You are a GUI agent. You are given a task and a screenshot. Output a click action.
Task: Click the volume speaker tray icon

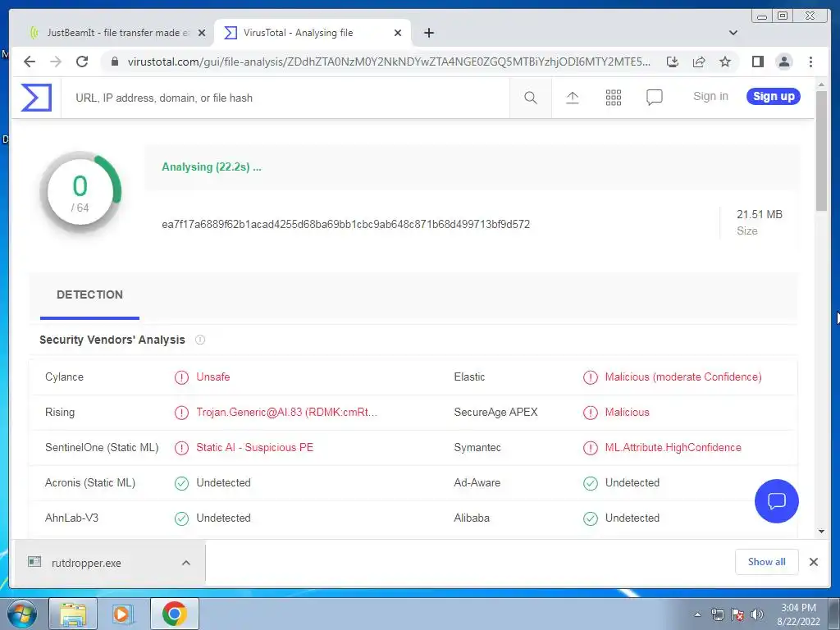[x=756, y=614]
